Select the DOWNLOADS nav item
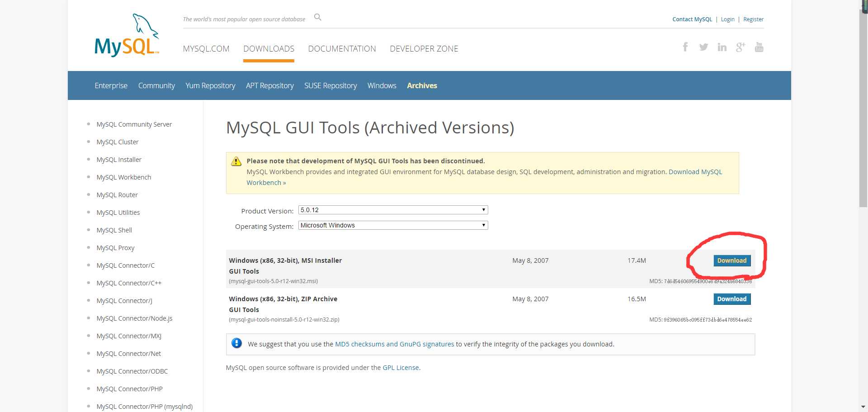Screen dimensions: 868x412 (269, 49)
